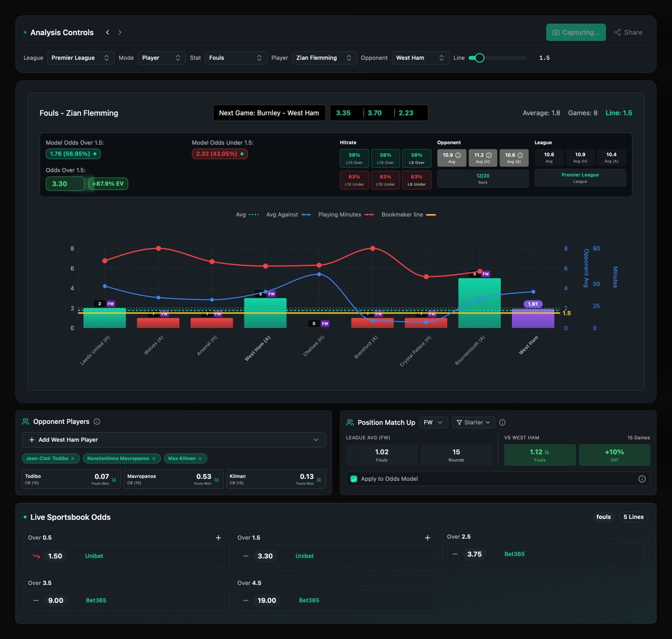This screenshot has width=672, height=639.
Task: Open the League dropdown showing Premier League
Action: click(x=81, y=58)
